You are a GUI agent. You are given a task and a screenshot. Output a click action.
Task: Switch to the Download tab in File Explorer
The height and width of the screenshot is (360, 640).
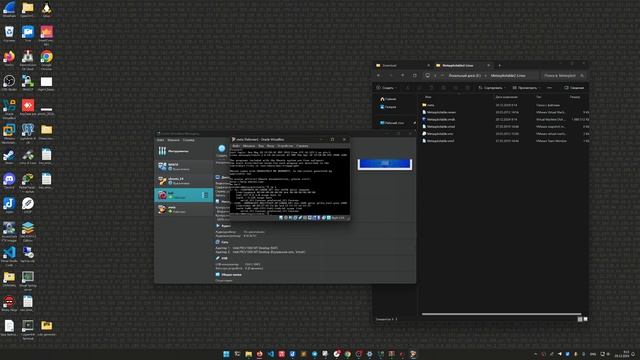pos(402,65)
